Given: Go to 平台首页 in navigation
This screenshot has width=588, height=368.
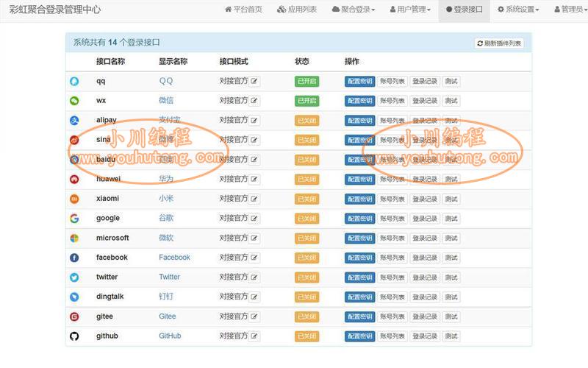Looking at the screenshot, I should click(243, 10).
